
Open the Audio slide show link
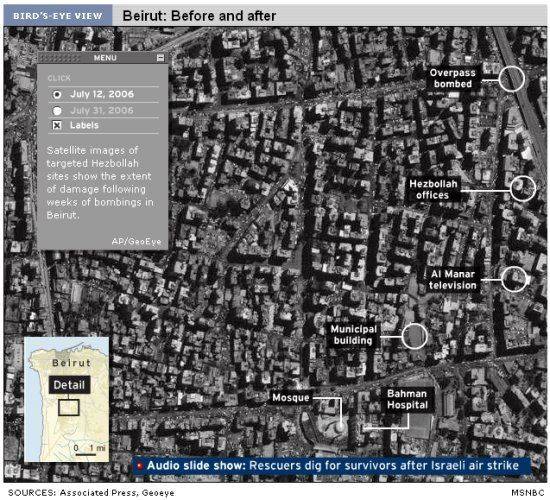click(x=333, y=465)
